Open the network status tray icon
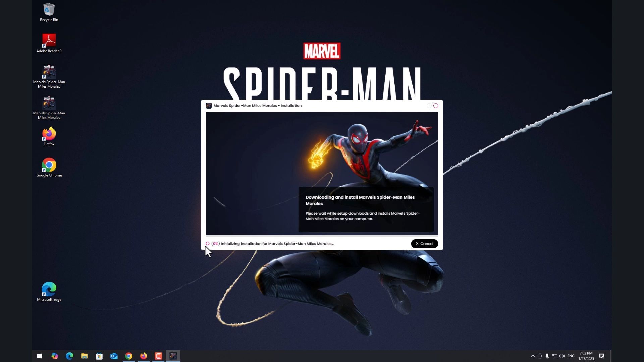Image resolution: width=644 pixels, height=362 pixels. pos(554,356)
